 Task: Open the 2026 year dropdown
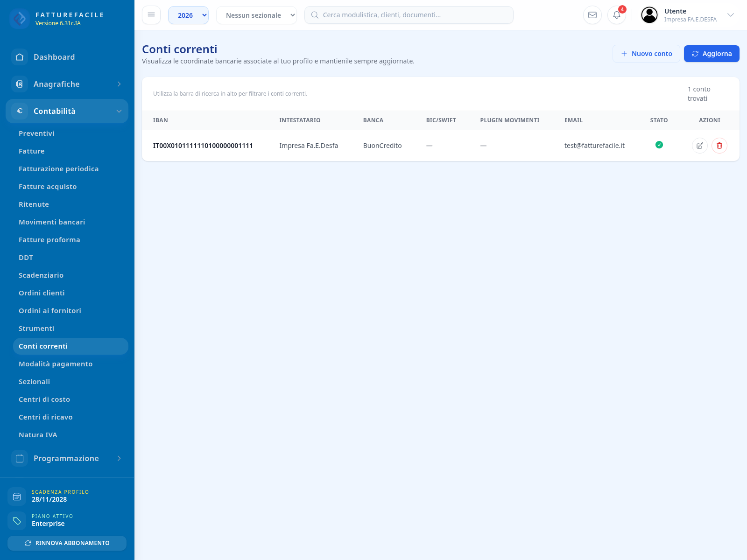tap(188, 15)
